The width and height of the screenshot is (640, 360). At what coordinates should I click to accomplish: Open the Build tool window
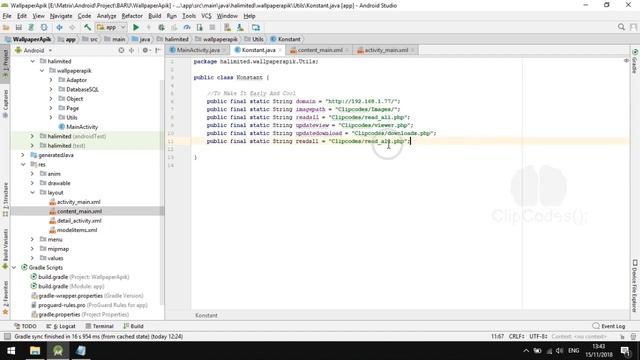(133, 326)
